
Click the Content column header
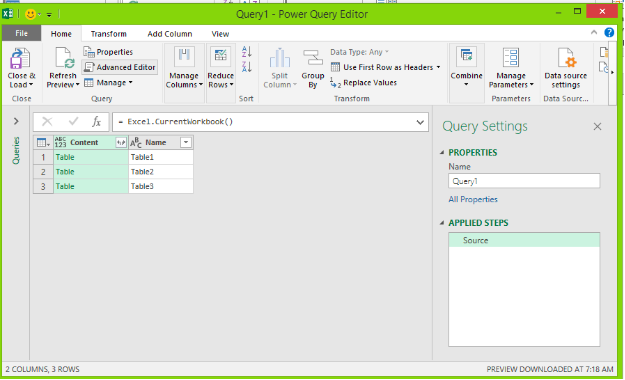(x=84, y=142)
